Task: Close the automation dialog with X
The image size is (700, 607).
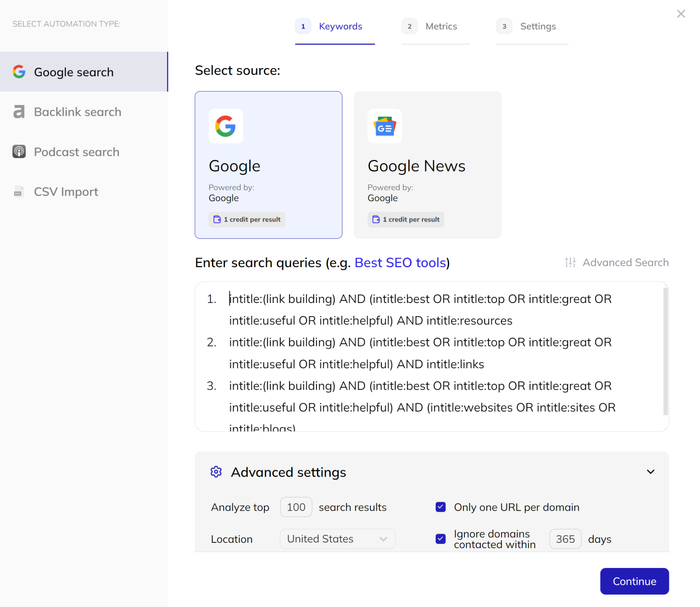Action: 681,14
